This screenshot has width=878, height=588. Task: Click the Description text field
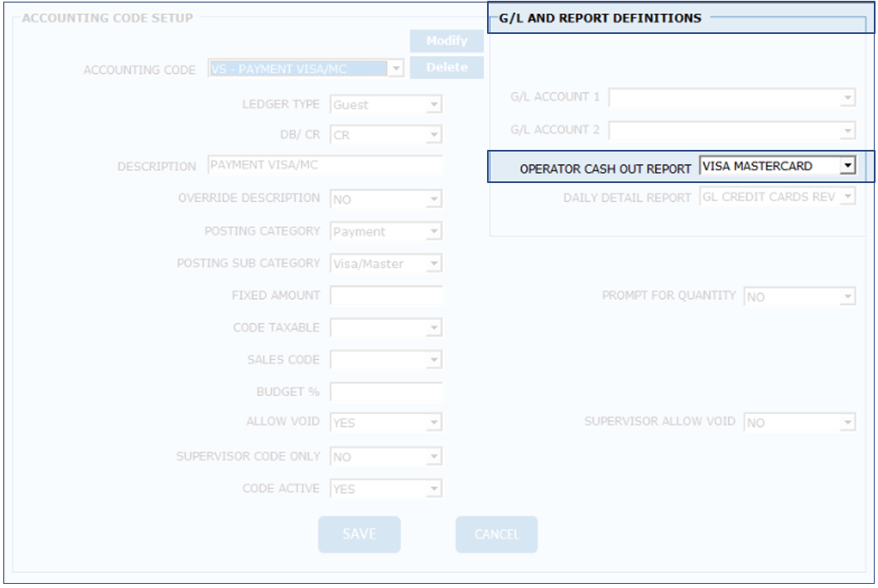325,165
